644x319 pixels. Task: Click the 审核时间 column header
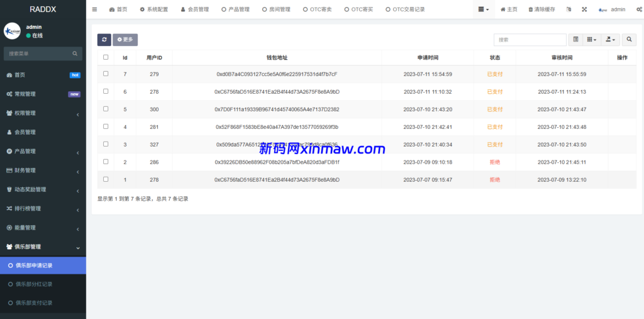(x=562, y=58)
